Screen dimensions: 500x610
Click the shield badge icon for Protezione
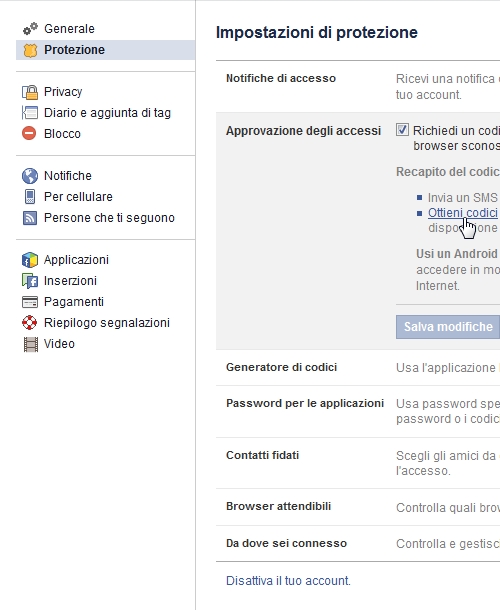click(30, 50)
